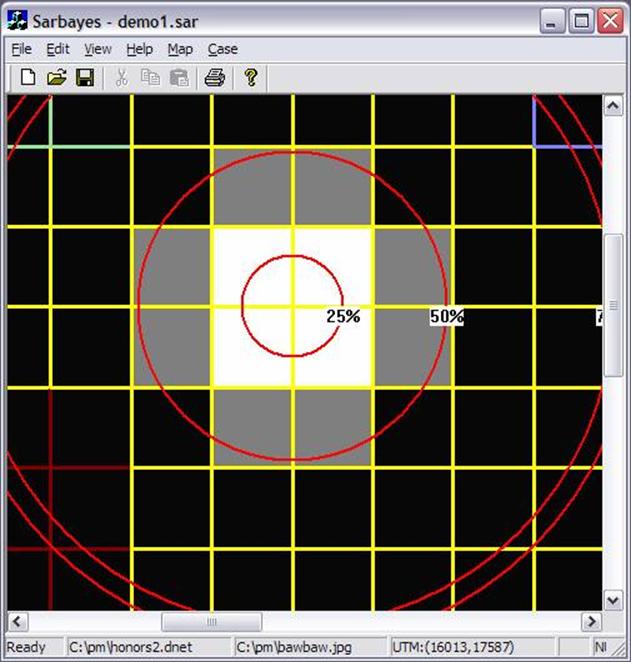Click the vertical scrollbar down arrow
631x662 pixels.
tap(613, 600)
